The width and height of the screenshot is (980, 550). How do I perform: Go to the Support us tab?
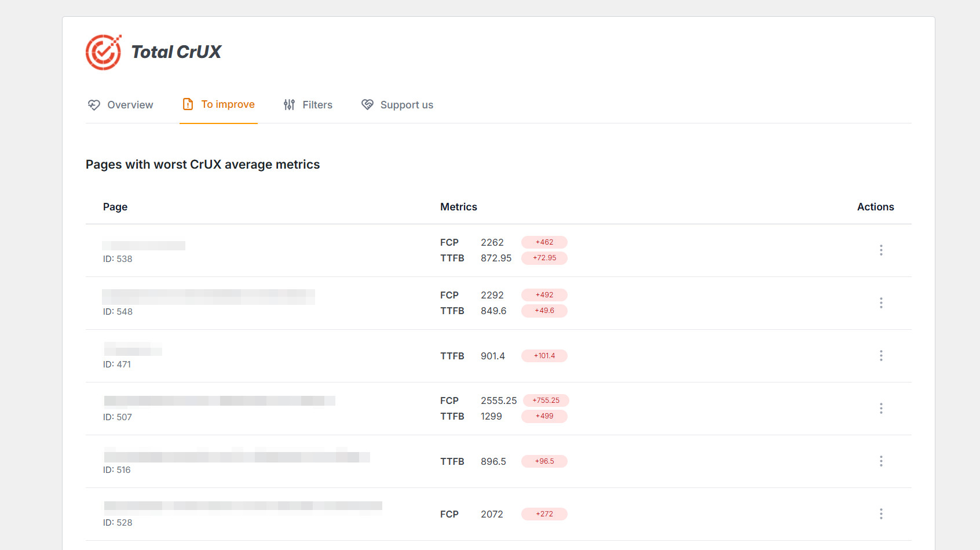(407, 105)
